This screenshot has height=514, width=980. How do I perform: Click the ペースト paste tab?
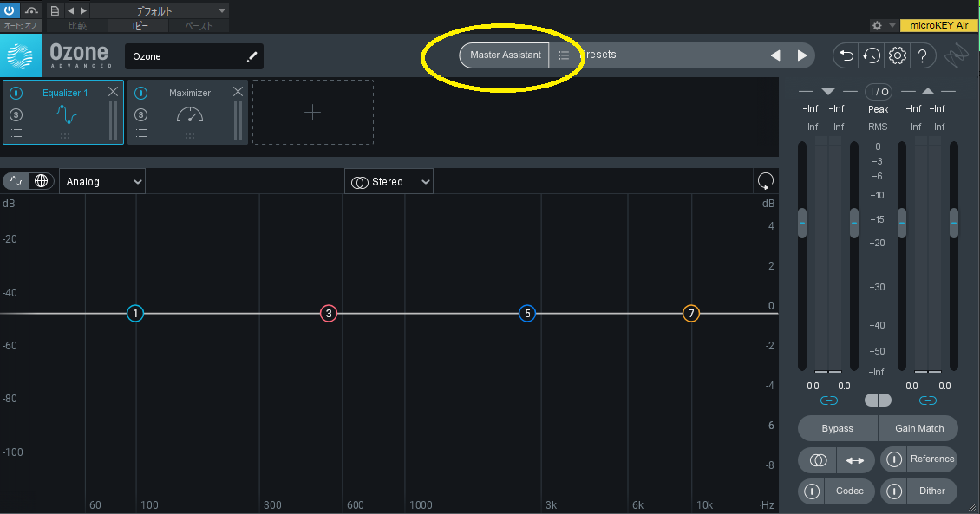click(199, 26)
